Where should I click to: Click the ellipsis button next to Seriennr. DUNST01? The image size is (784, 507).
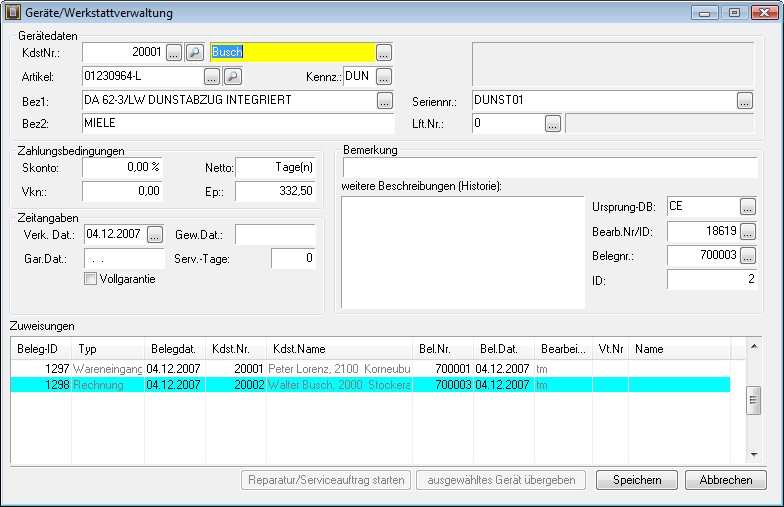coord(744,100)
